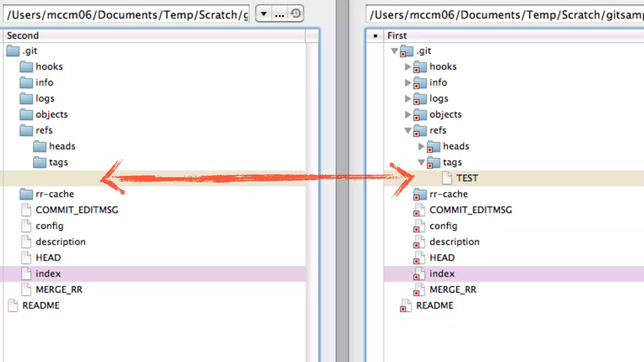
Task: Collapse the .git folder in First pane
Action: coord(394,51)
